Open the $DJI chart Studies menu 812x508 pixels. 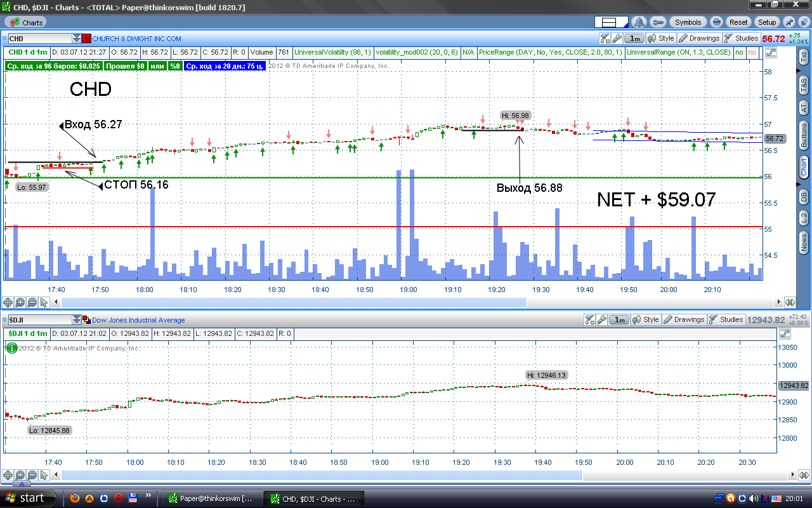click(726, 319)
